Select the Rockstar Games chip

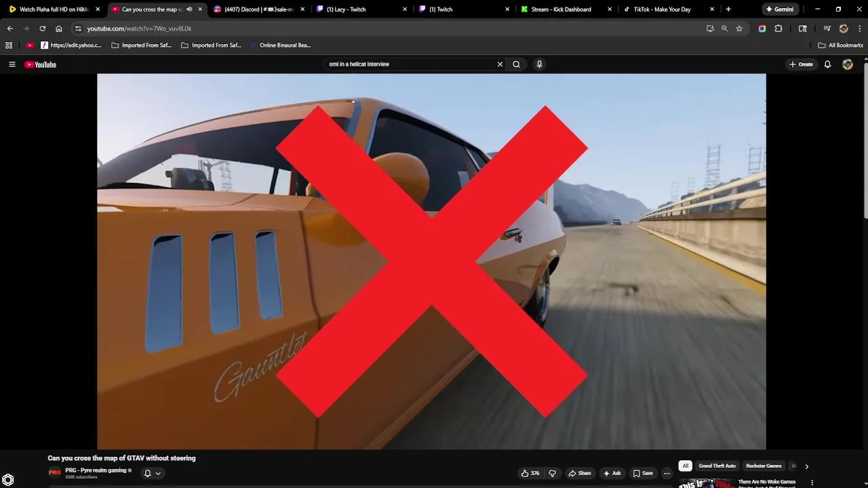click(x=764, y=466)
